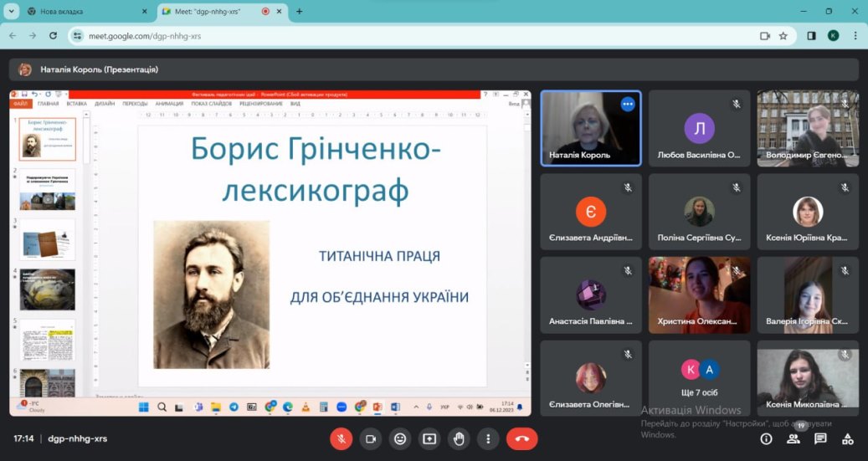Open Chrome tab search dropdown arrow
Viewport: 868px width, 461px height.
pyautogui.click(x=11, y=11)
